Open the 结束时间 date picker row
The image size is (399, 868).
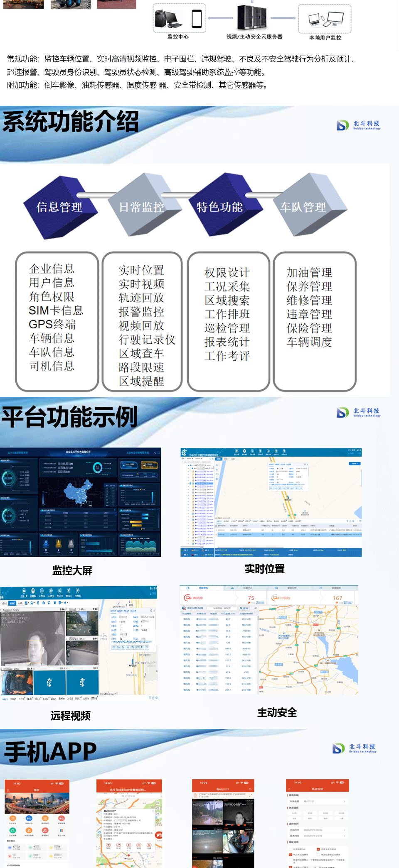pos(318,836)
